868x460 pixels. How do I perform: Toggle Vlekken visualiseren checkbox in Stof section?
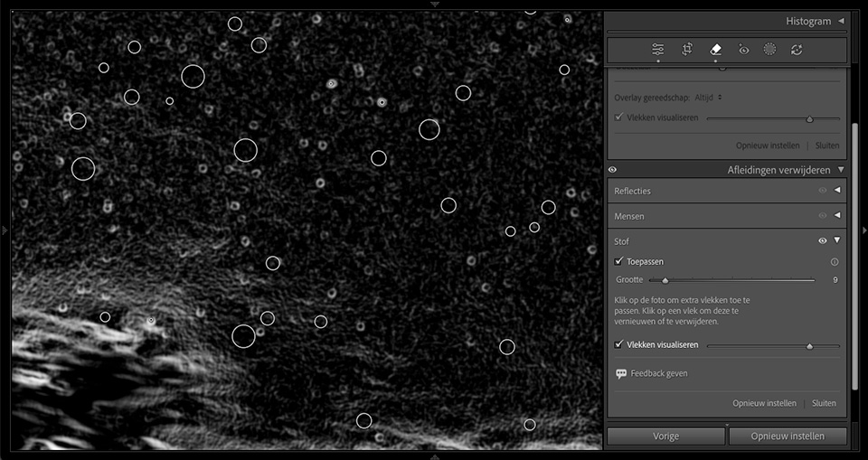coord(619,344)
